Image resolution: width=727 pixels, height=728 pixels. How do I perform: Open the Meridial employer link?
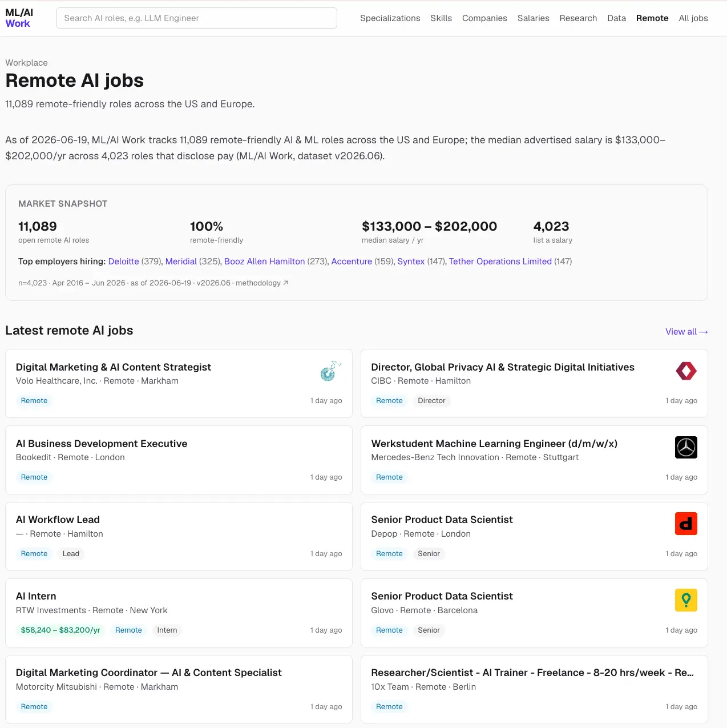[x=181, y=262]
